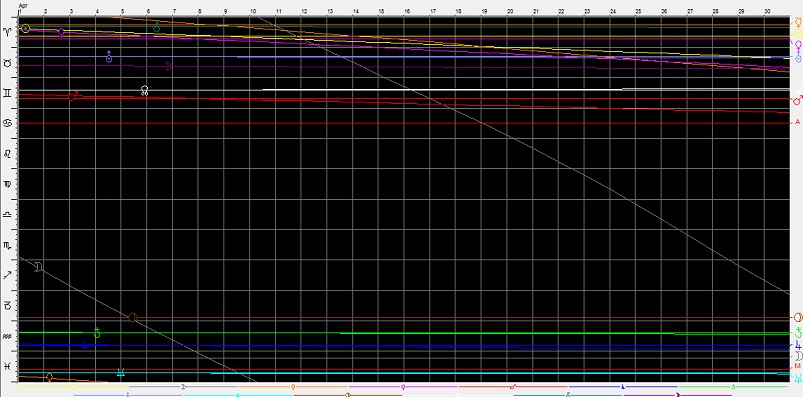This screenshot has height=397, width=803.
Task: Click the white North Node glyph
Action: tap(145, 91)
